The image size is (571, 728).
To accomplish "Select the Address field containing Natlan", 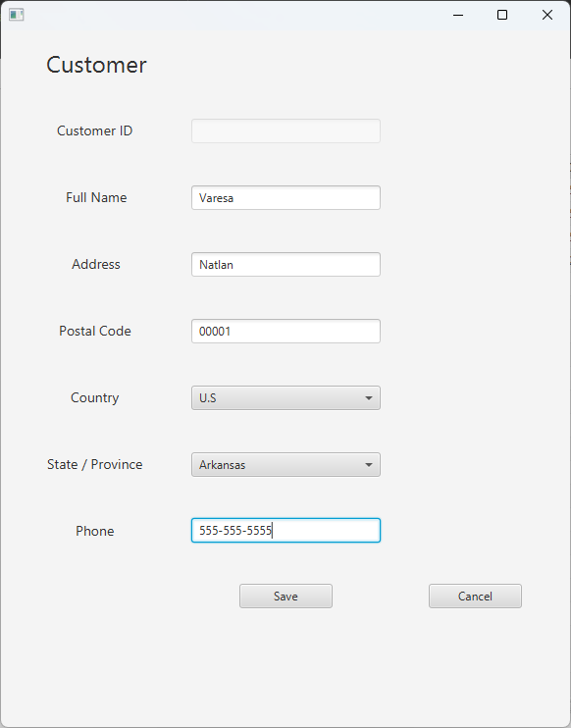I will pos(285,265).
